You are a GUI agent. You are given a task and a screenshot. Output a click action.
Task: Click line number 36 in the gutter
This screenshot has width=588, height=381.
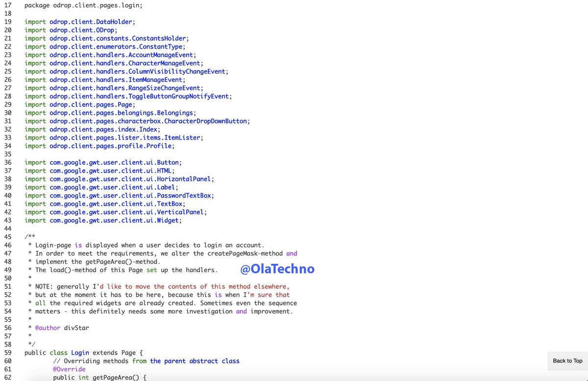click(x=7, y=163)
